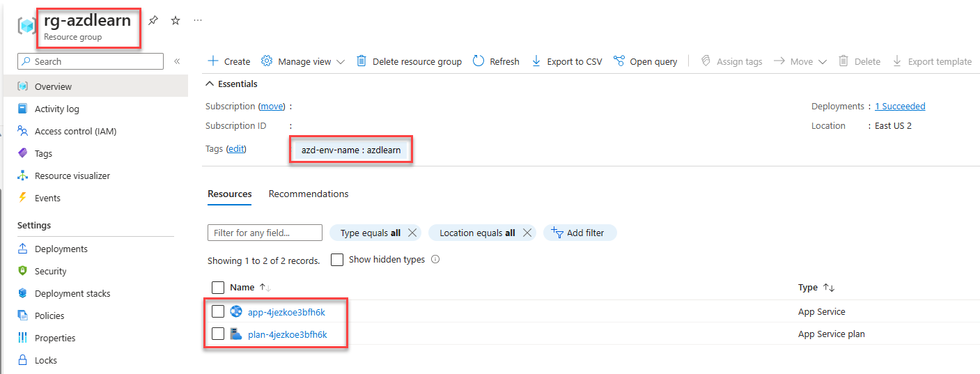Image resolution: width=980 pixels, height=374 pixels.
Task: Click the Overview sidebar icon
Action: point(23,86)
